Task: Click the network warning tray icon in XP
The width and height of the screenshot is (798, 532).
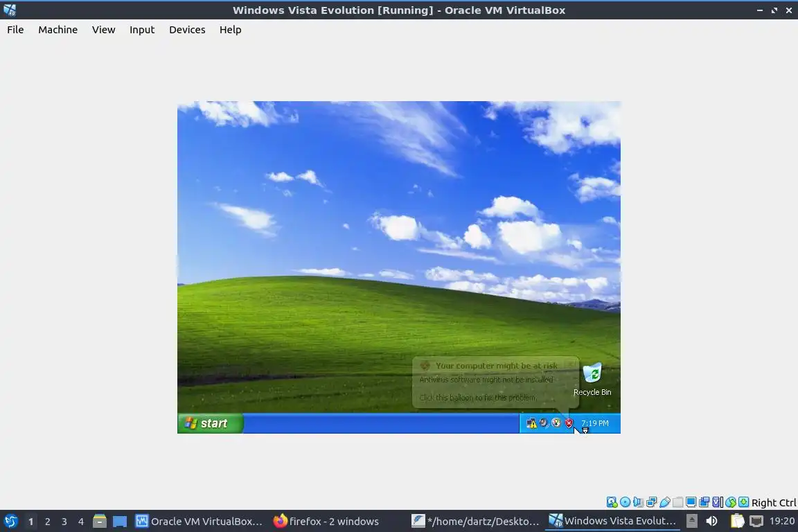Action: tap(531, 423)
